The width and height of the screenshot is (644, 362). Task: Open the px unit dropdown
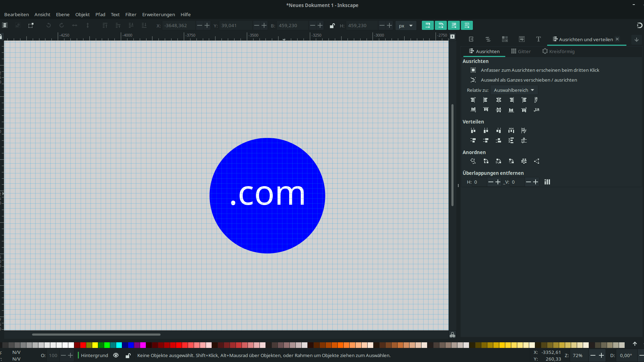406,26
